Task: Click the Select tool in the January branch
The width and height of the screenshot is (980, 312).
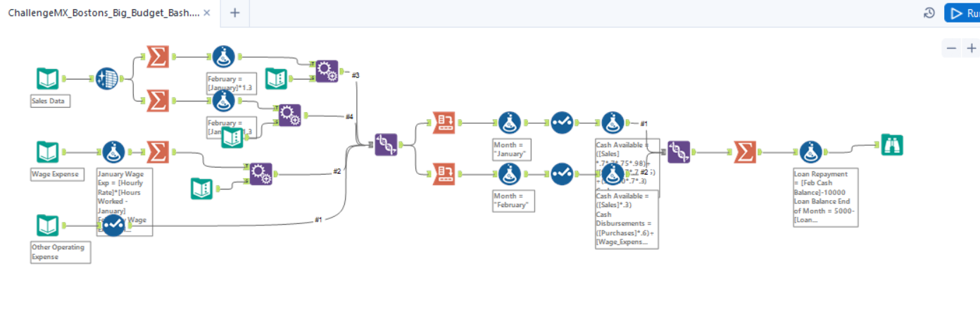Action: [x=562, y=123]
